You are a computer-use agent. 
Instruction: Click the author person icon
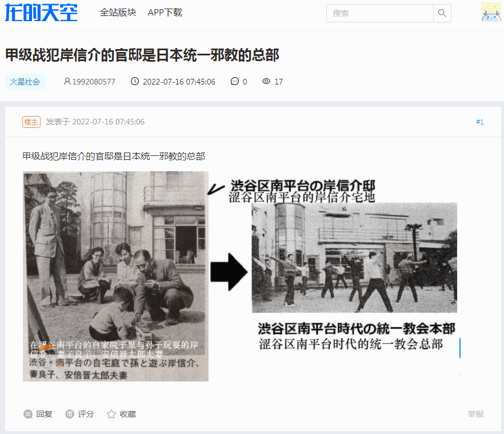pyautogui.click(x=67, y=81)
